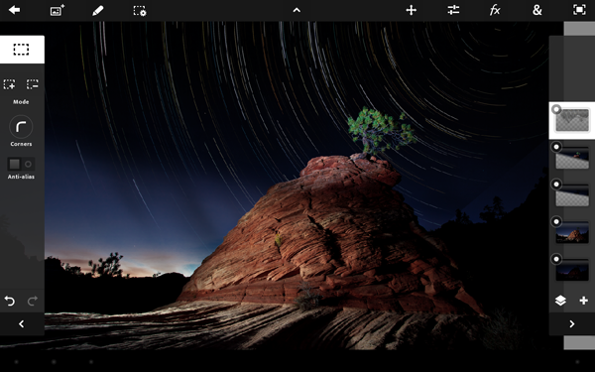Screen dimensions: 595x375
Task: Expand the layers panel with right arrow
Action: pos(572,324)
